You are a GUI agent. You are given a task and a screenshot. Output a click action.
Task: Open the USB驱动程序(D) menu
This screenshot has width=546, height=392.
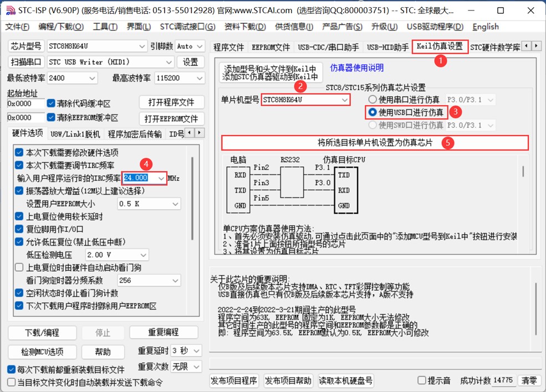point(435,27)
